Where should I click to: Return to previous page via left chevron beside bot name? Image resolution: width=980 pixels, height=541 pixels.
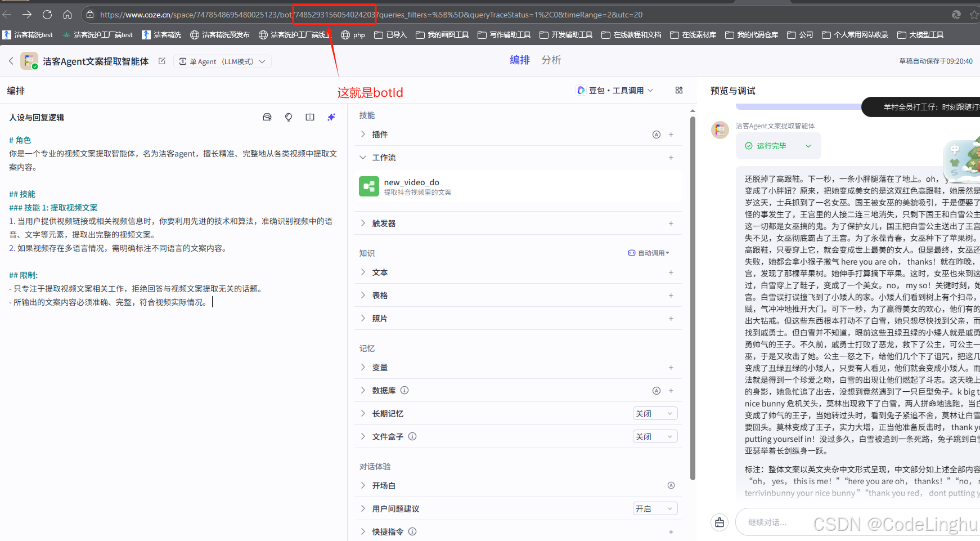point(11,61)
